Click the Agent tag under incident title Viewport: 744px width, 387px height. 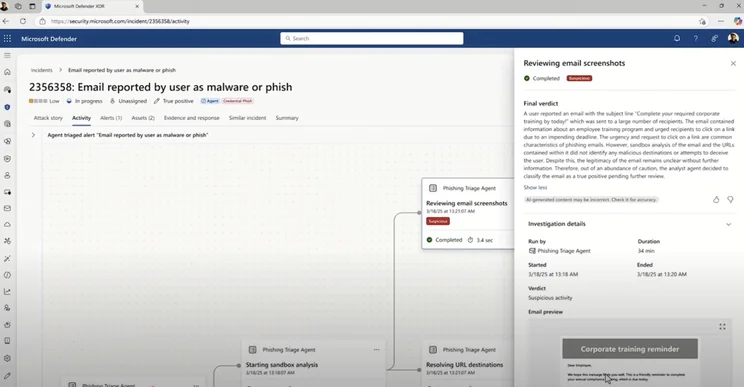click(210, 101)
